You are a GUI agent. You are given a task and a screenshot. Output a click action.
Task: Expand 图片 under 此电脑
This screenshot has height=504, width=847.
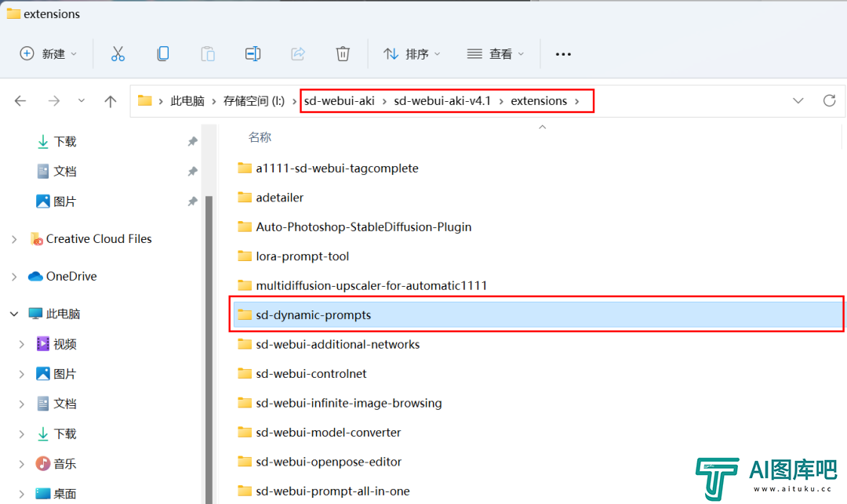[22, 373]
